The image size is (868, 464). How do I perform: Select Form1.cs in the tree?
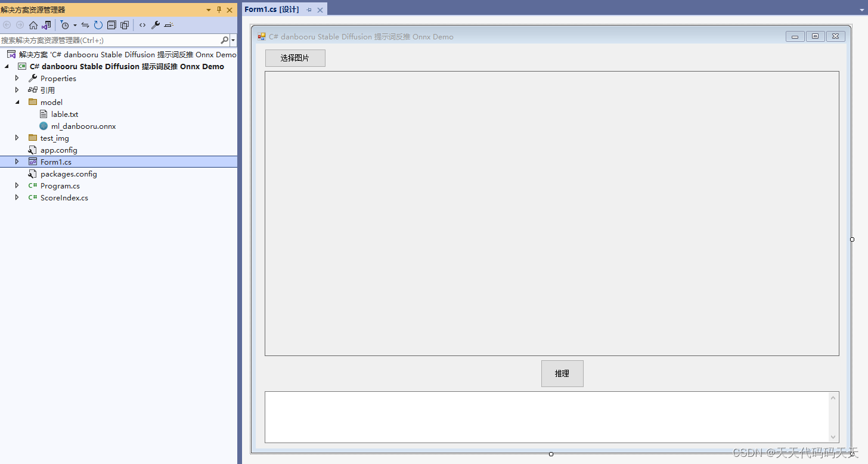56,162
